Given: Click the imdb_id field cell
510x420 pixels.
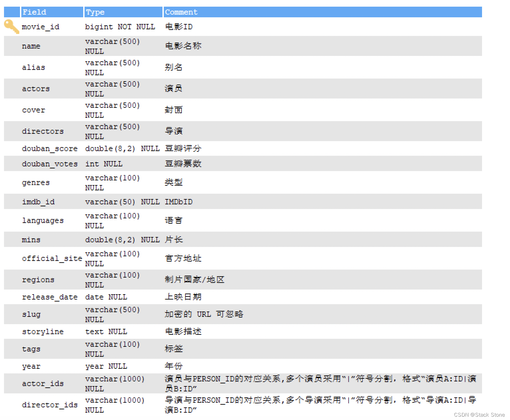Looking at the screenshot, I should 38,202.
